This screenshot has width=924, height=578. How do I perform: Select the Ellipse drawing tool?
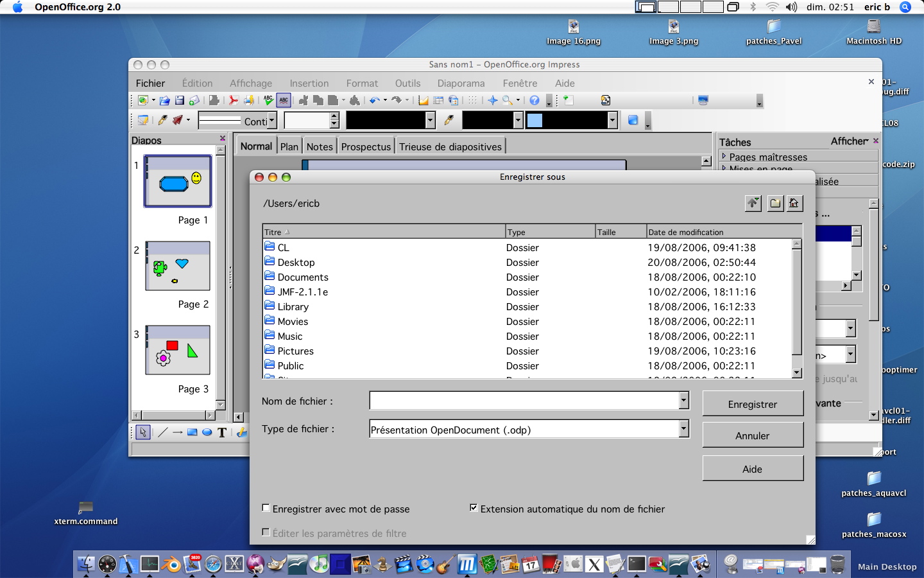207,432
